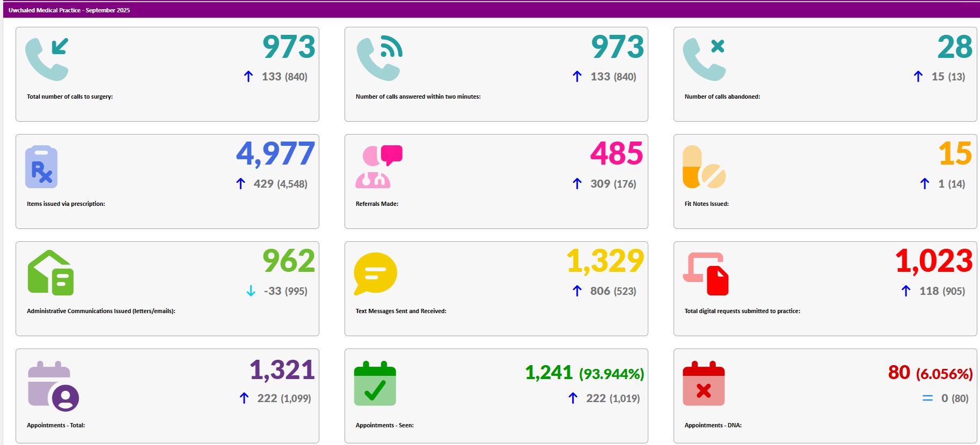Click the 'Total number of calls to surgery' label
This screenshot has width=980, height=445.
point(70,97)
